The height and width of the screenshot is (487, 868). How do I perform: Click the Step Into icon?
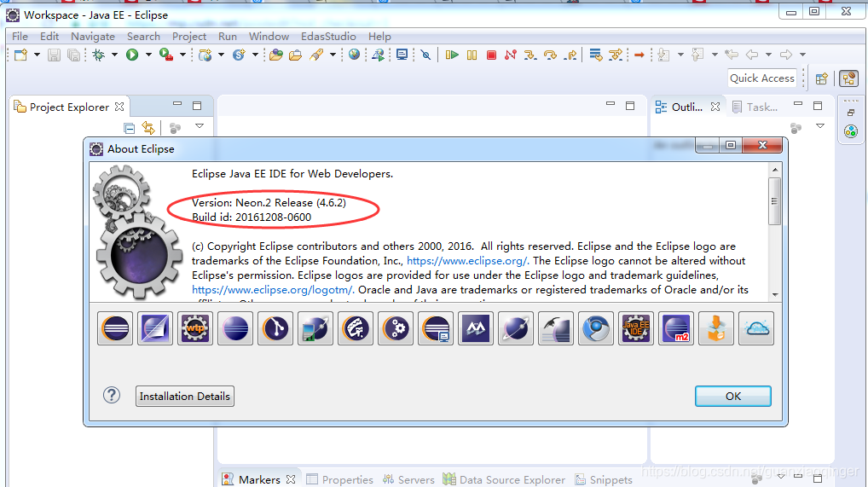click(x=530, y=55)
